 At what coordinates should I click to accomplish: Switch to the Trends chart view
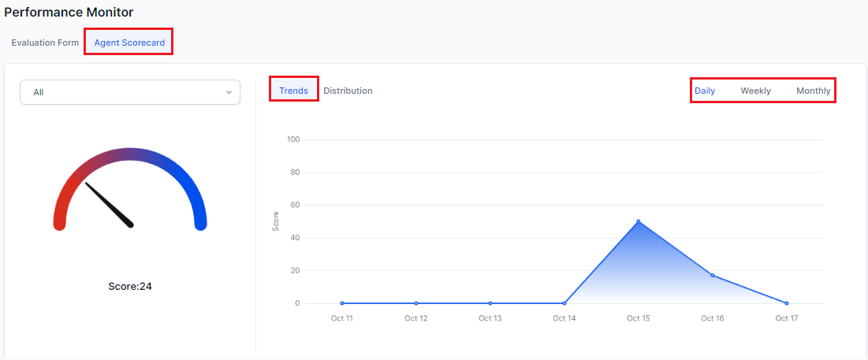point(293,91)
